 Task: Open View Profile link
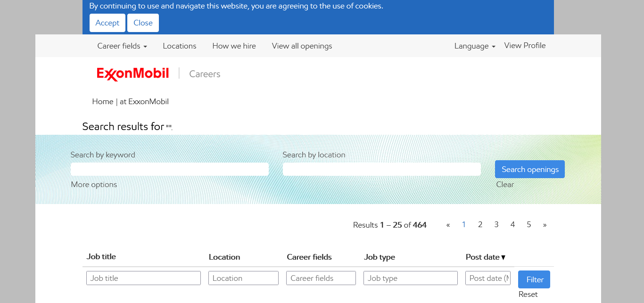click(525, 45)
